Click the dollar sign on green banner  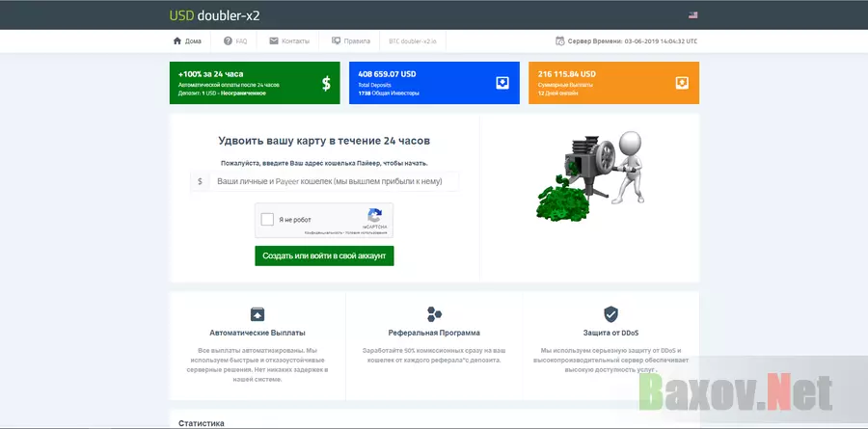click(x=326, y=83)
